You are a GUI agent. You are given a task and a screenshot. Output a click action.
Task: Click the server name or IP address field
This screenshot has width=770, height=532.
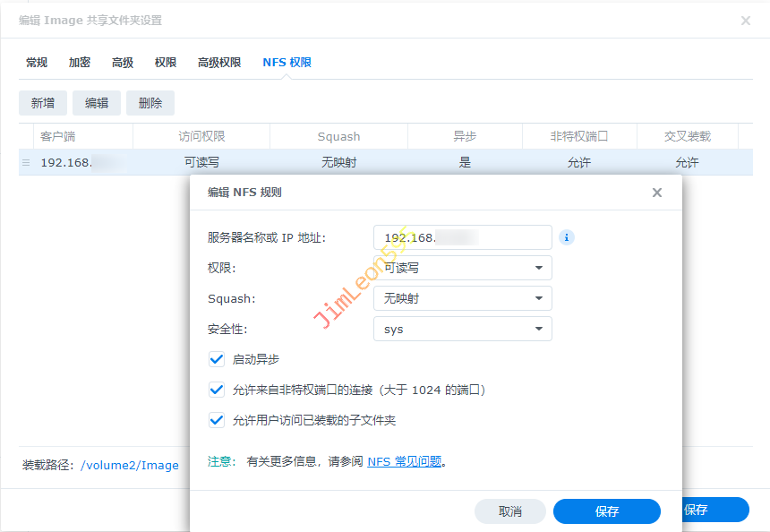point(462,237)
